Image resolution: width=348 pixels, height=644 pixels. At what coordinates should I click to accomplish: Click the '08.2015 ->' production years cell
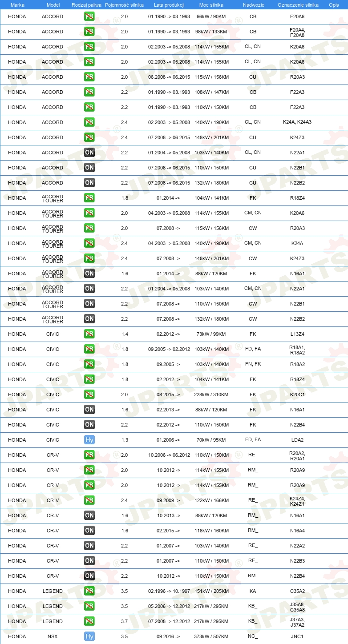(168, 394)
